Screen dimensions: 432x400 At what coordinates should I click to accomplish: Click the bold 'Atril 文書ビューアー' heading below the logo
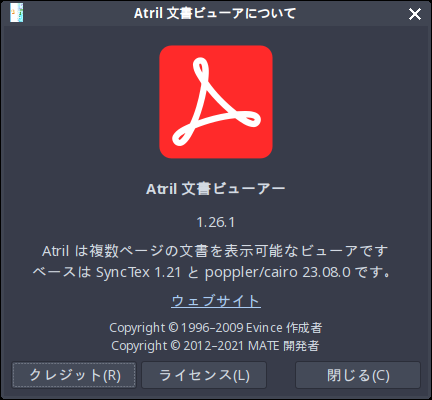(x=216, y=189)
